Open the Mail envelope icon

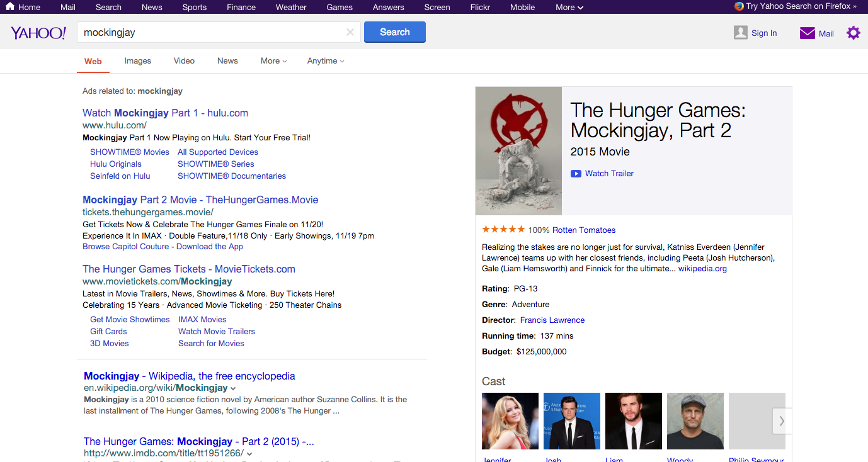[x=807, y=33]
